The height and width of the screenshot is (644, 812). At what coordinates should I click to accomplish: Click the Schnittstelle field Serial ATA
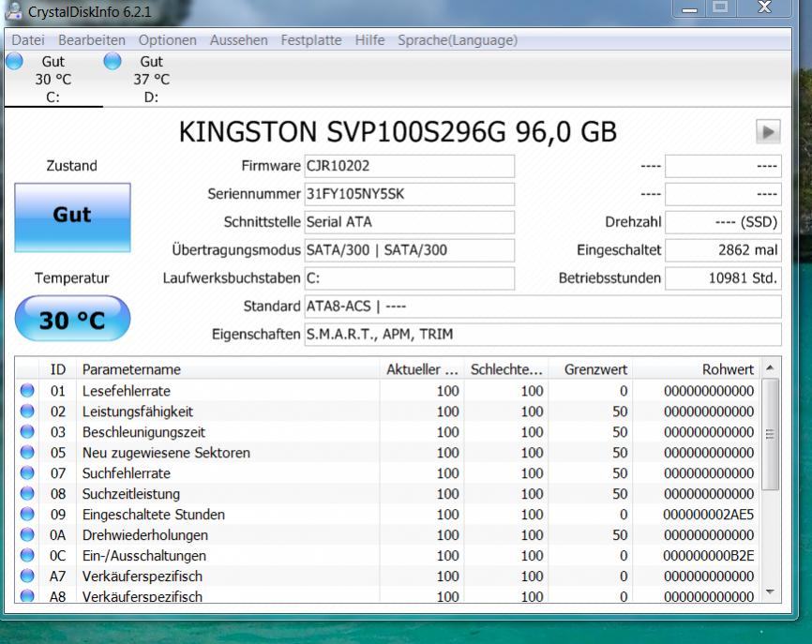(409, 222)
